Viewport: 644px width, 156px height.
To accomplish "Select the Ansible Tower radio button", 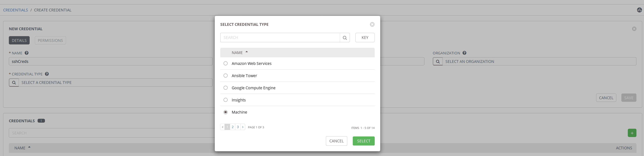I will [225, 76].
